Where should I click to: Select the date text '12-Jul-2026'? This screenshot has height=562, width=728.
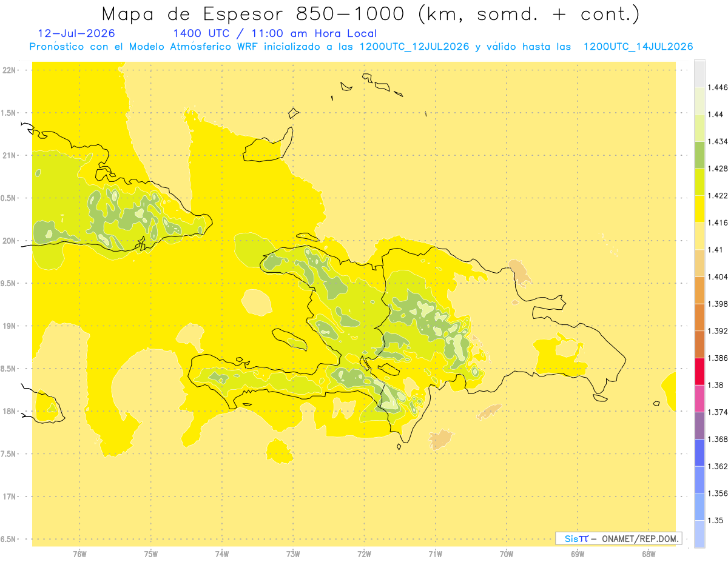point(76,34)
